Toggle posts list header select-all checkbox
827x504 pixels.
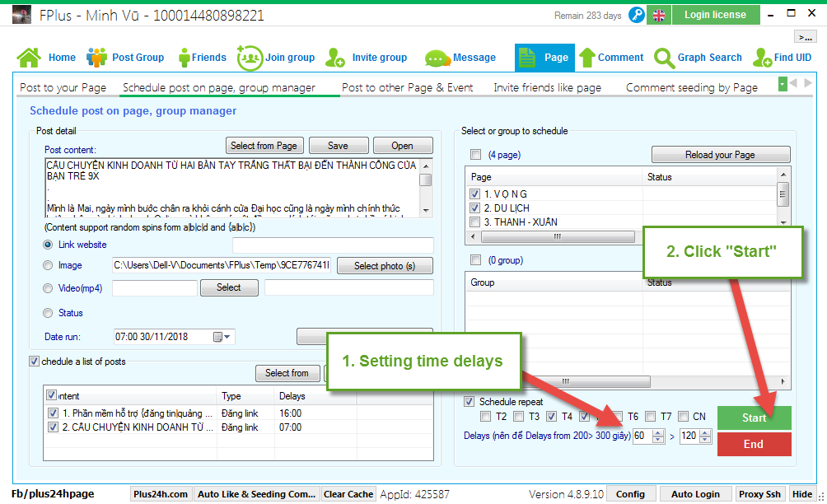(52, 394)
